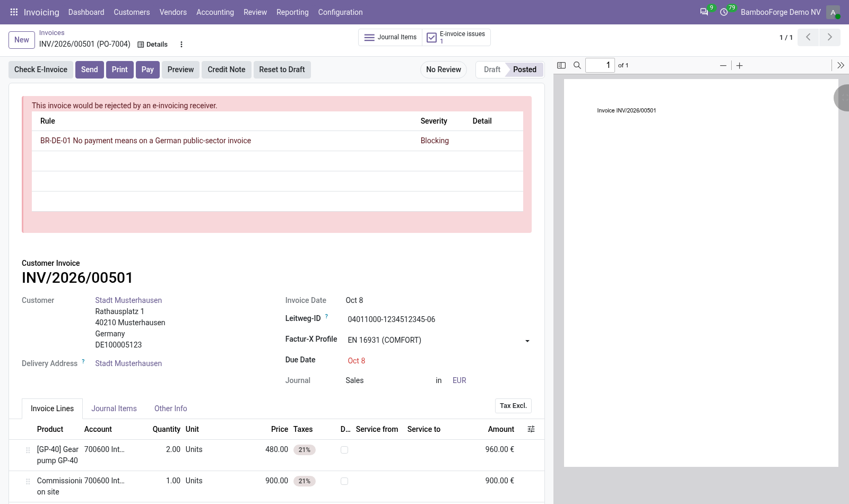Click Reset to Draft button

[282, 69]
